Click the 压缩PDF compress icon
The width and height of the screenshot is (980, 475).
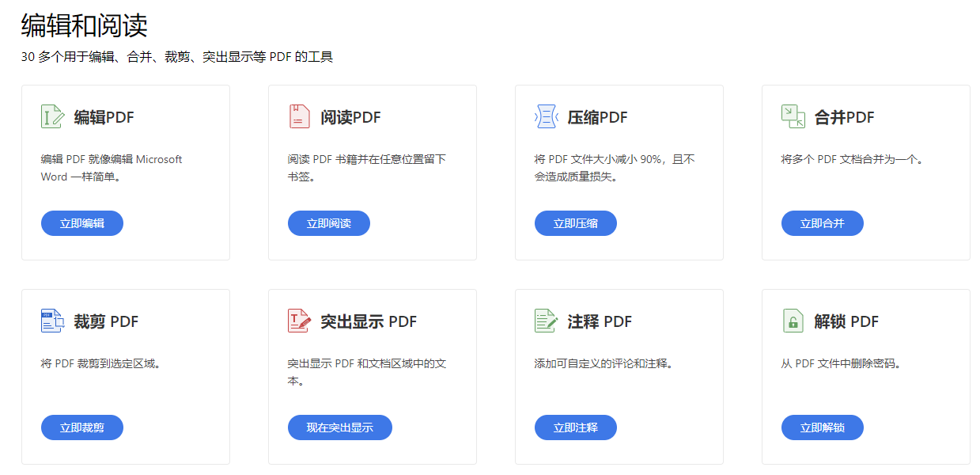tap(546, 116)
